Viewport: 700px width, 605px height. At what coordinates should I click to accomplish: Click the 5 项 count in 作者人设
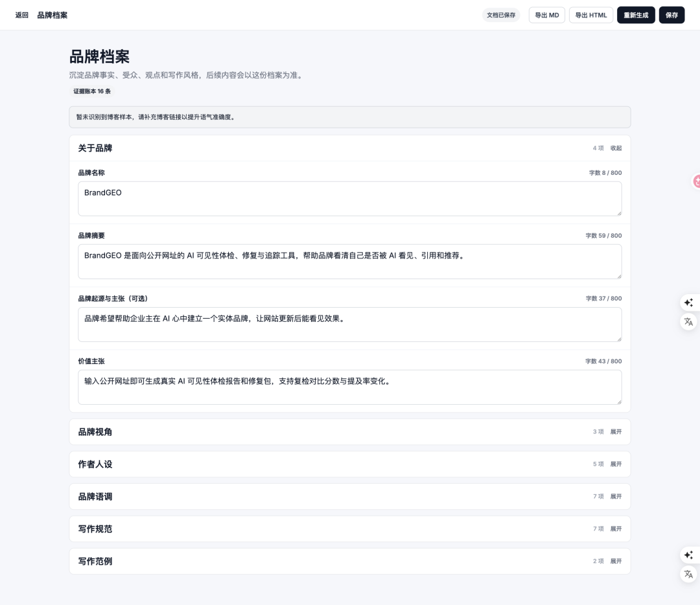598,464
